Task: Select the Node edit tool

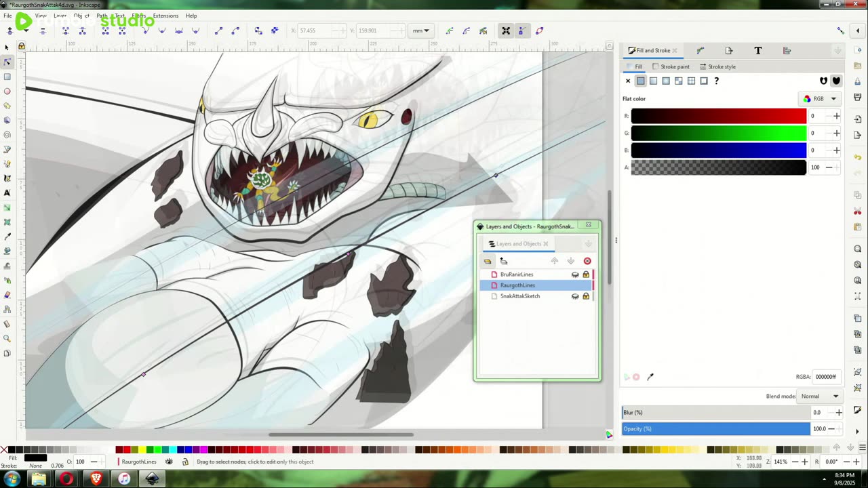Action: (7, 62)
